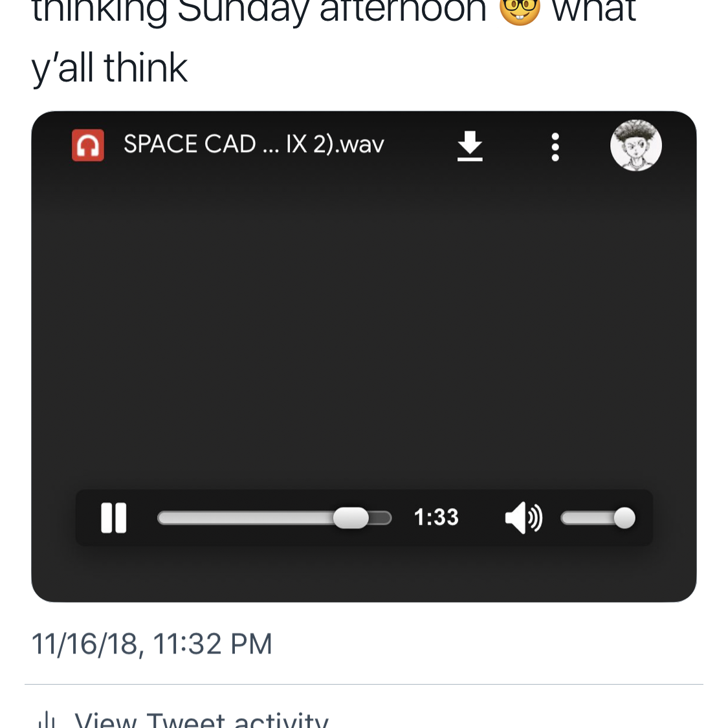Mute audio with the speaker icon
Image resolution: width=728 pixels, height=728 pixels.
523,518
